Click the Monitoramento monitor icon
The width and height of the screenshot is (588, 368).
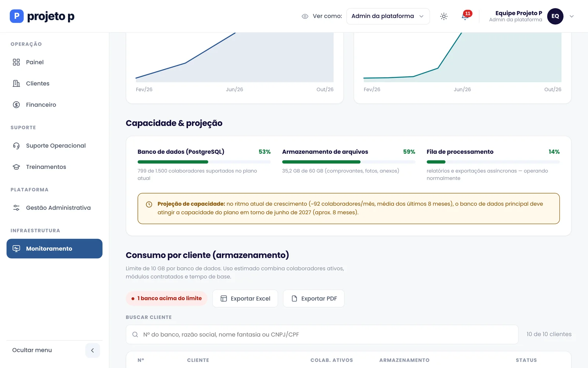click(16, 249)
